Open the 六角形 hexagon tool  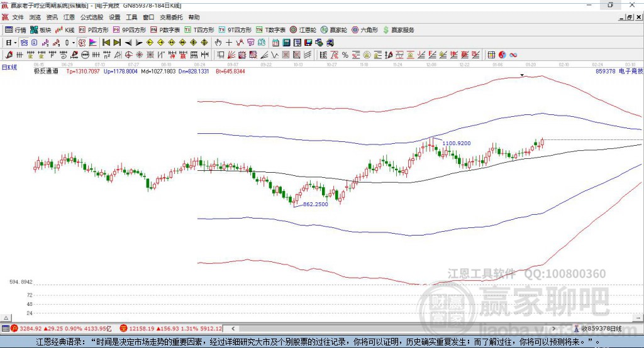tap(365, 30)
